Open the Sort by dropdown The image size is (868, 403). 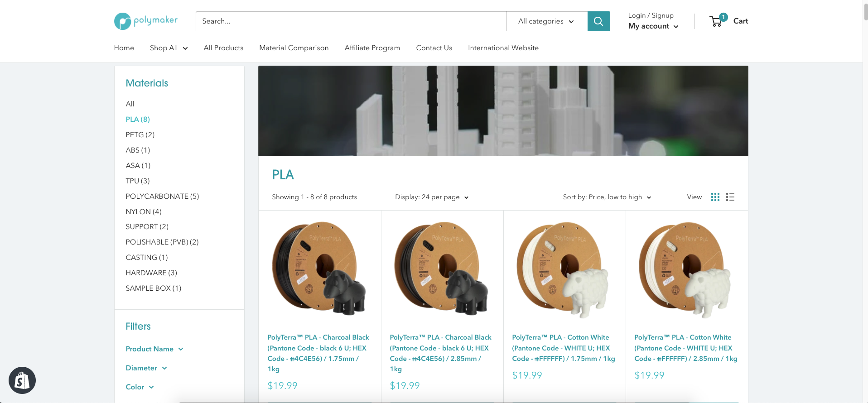click(607, 197)
